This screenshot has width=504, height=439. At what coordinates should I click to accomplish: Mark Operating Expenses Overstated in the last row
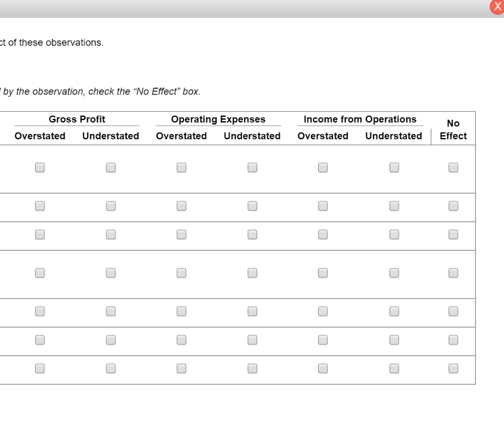click(x=181, y=368)
